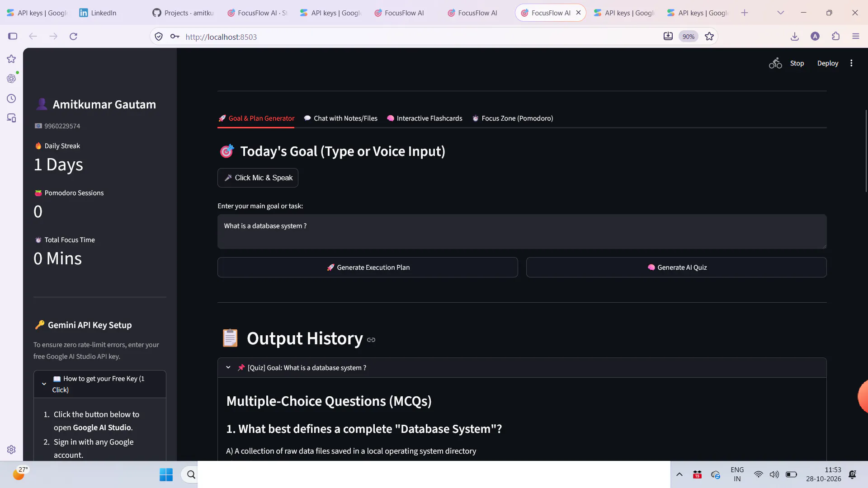Open the browser sidebar panel toggle
The width and height of the screenshot is (868, 488).
tap(13, 36)
